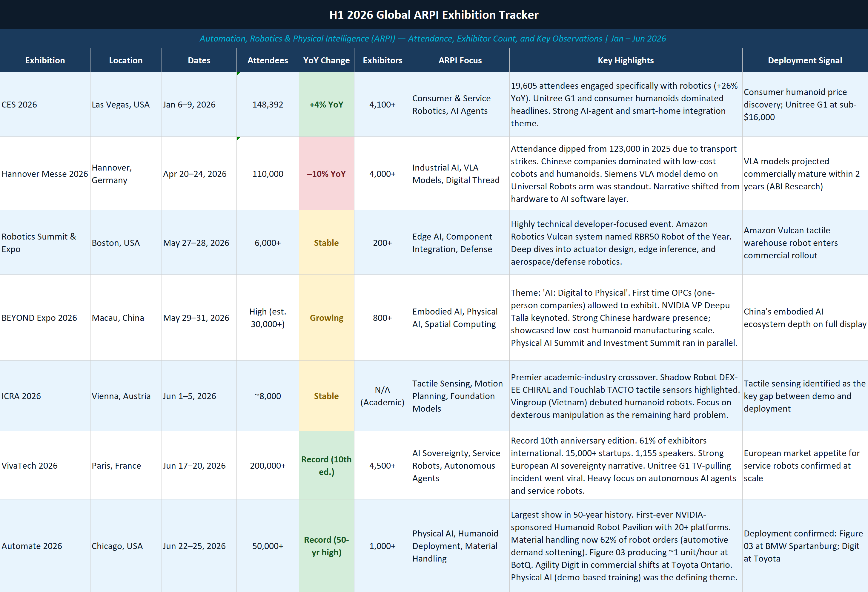Select the 'Jun 22–25, 2026' date cell
The image size is (868, 592).
199,546
